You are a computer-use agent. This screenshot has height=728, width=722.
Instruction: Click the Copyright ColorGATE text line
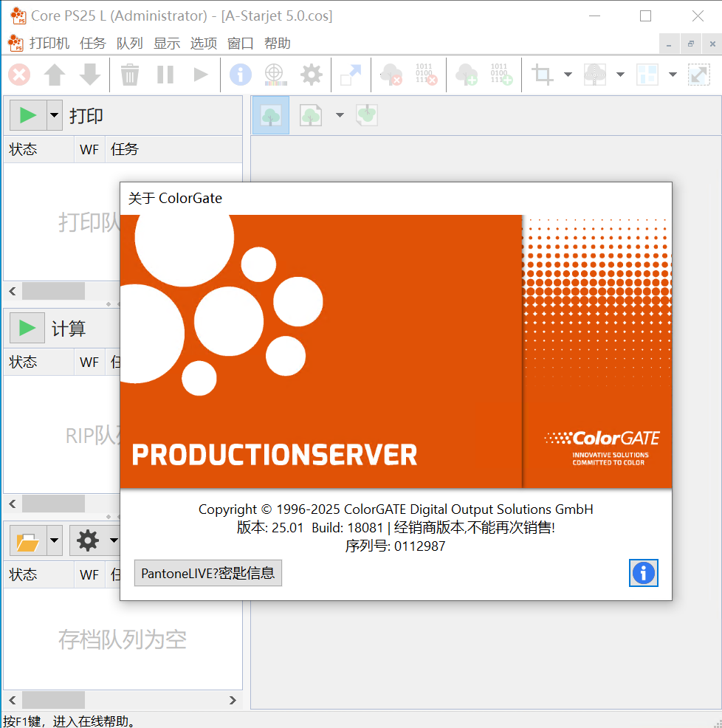point(396,509)
